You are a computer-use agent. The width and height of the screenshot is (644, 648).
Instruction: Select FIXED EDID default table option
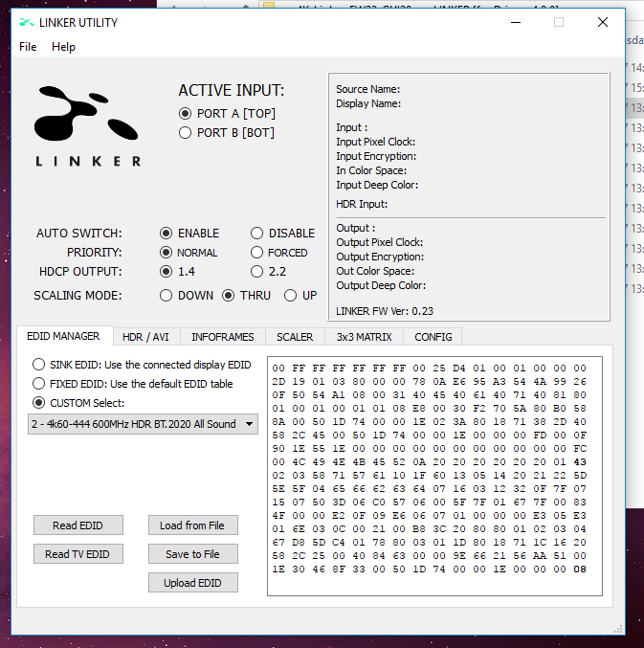tap(39, 384)
